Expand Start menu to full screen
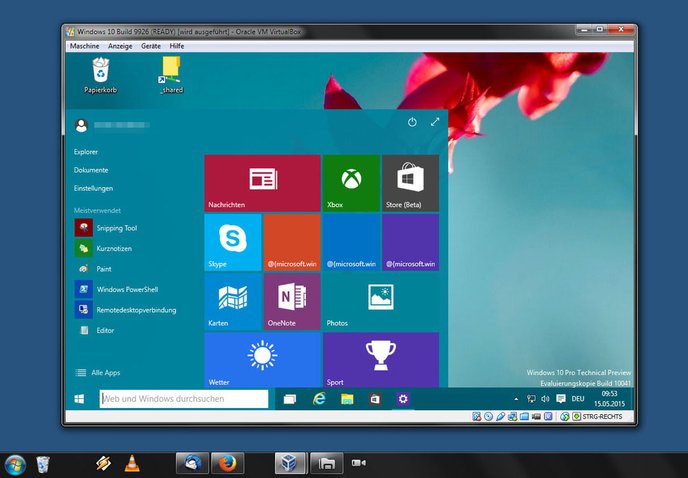Image resolution: width=688 pixels, height=478 pixels. pos(435,122)
